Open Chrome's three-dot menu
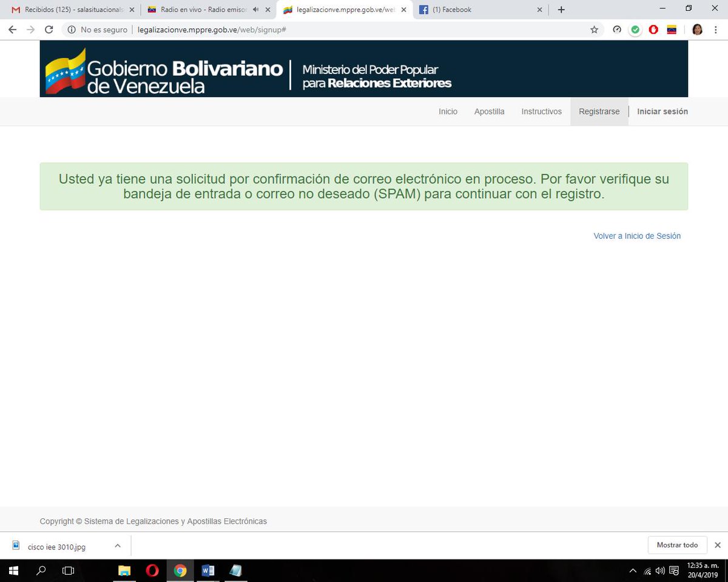The width and height of the screenshot is (728, 582). pos(716,29)
